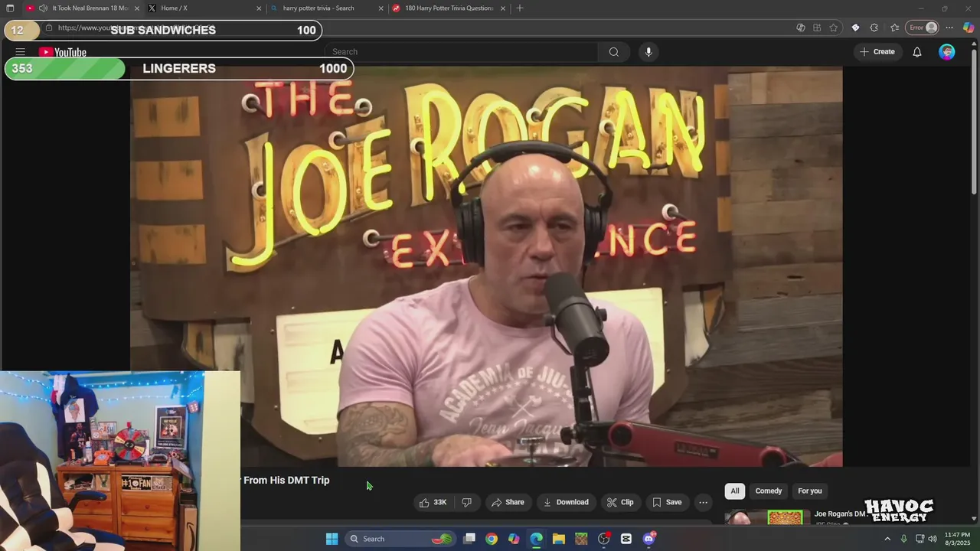
Task: Open taskbar volume control
Action: tap(933, 539)
